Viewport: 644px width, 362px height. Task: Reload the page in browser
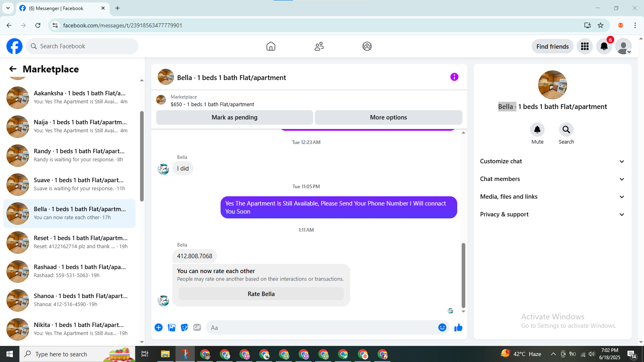[38, 25]
